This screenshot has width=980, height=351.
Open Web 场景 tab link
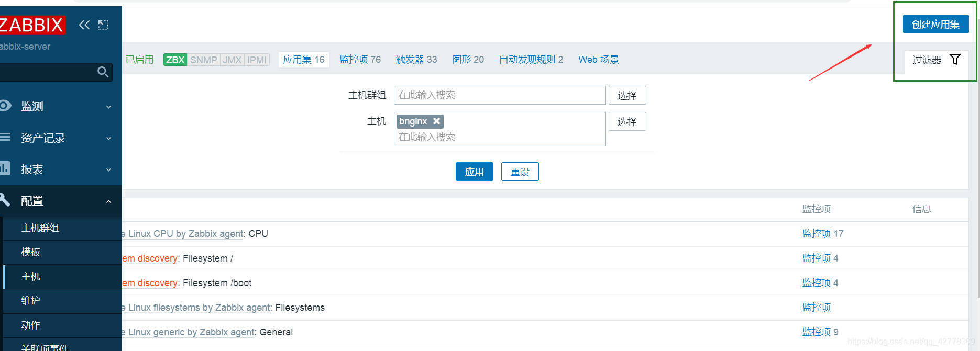(599, 60)
